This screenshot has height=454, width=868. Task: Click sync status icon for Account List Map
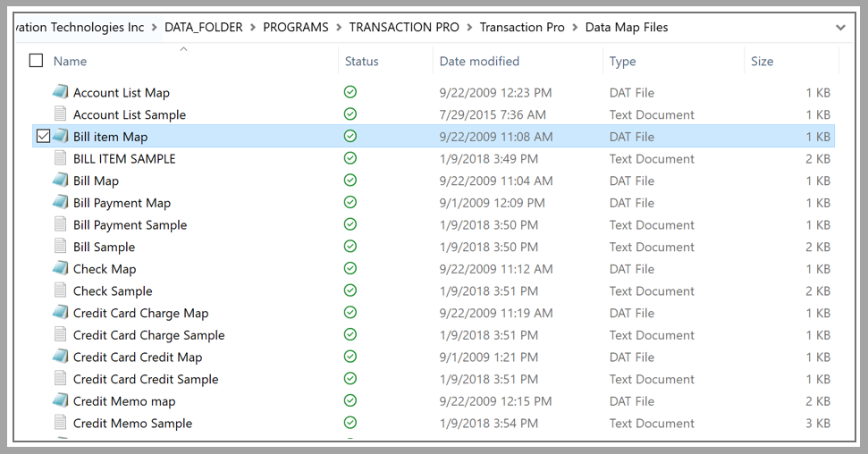pos(350,92)
